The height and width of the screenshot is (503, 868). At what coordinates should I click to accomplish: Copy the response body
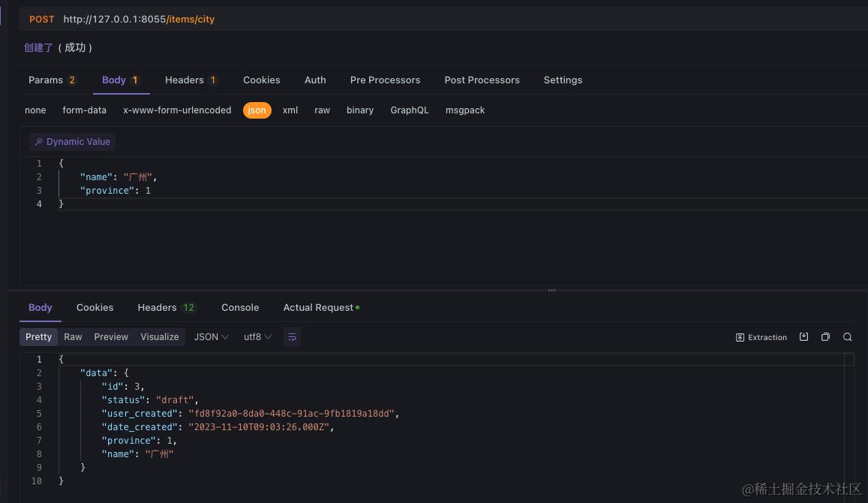tap(825, 337)
